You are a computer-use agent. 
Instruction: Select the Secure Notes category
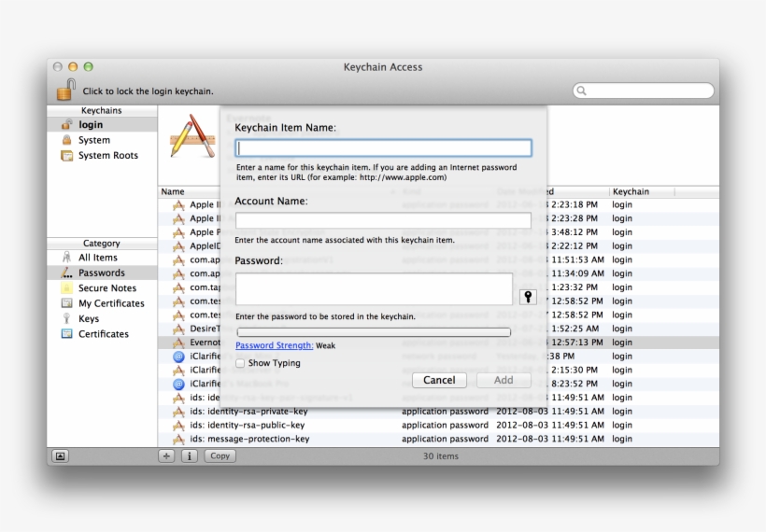106,288
